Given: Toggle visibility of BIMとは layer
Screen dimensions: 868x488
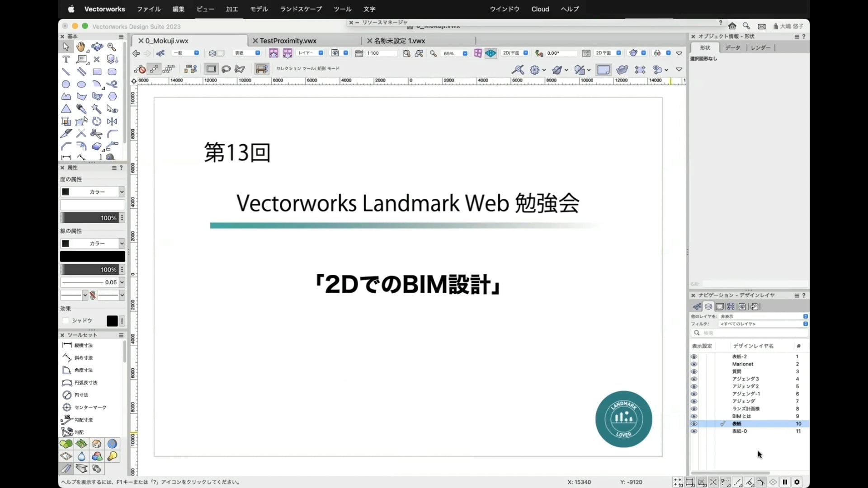Looking at the screenshot, I should [x=694, y=416].
